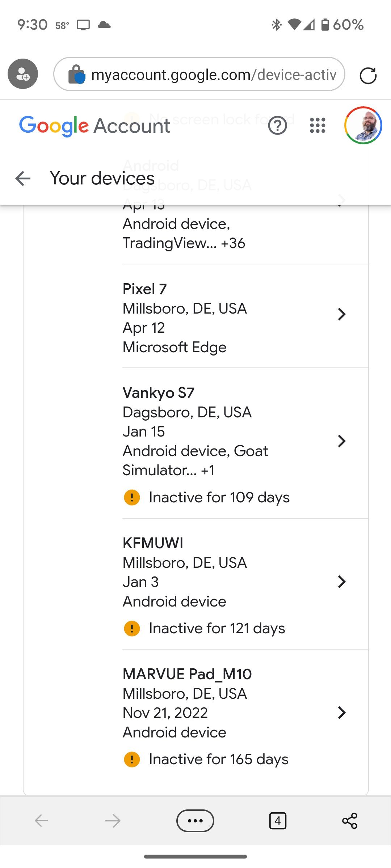Tap browser forward navigation arrow
This screenshot has width=391, height=868.
click(113, 821)
